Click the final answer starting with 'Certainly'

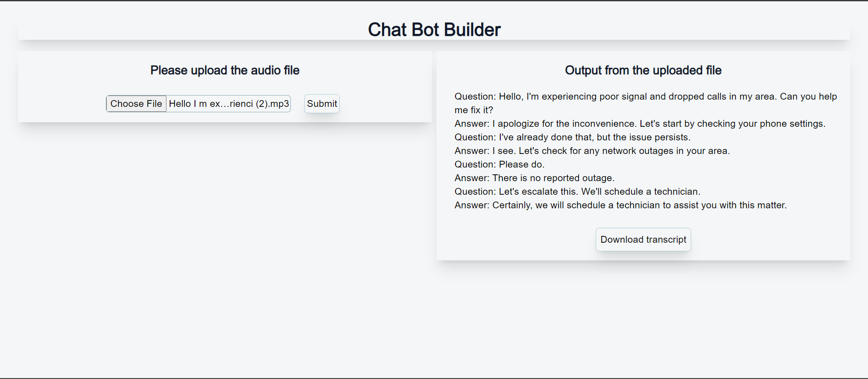[x=620, y=205]
